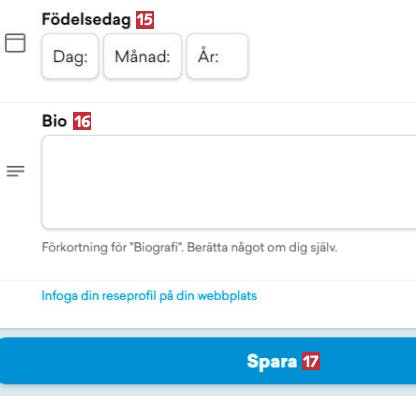Click the red 17 badge on Spara
Image resolution: width=416 pixels, height=396 pixels.
(x=311, y=361)
